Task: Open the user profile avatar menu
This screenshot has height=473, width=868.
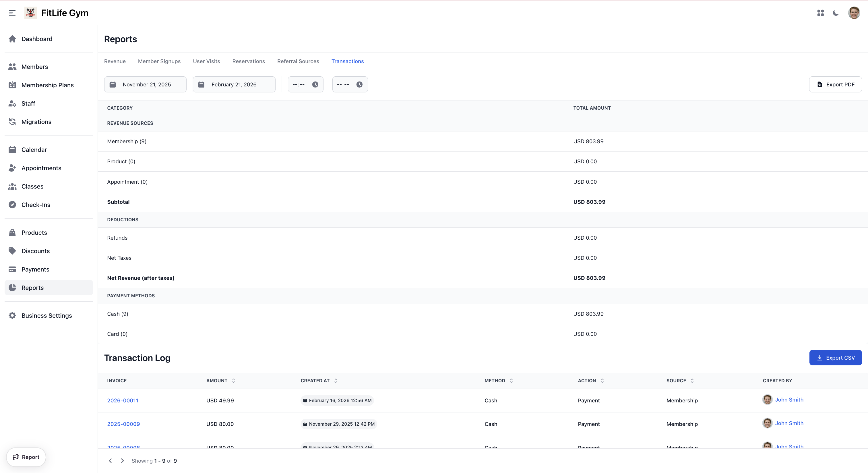Action: [855, 13]
